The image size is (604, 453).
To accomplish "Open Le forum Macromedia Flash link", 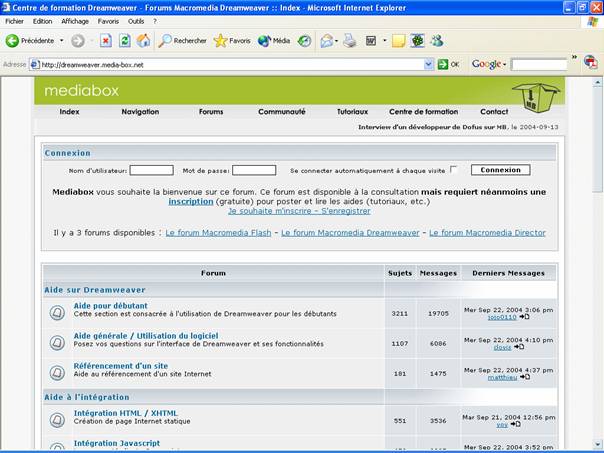I will click(218, 233).
